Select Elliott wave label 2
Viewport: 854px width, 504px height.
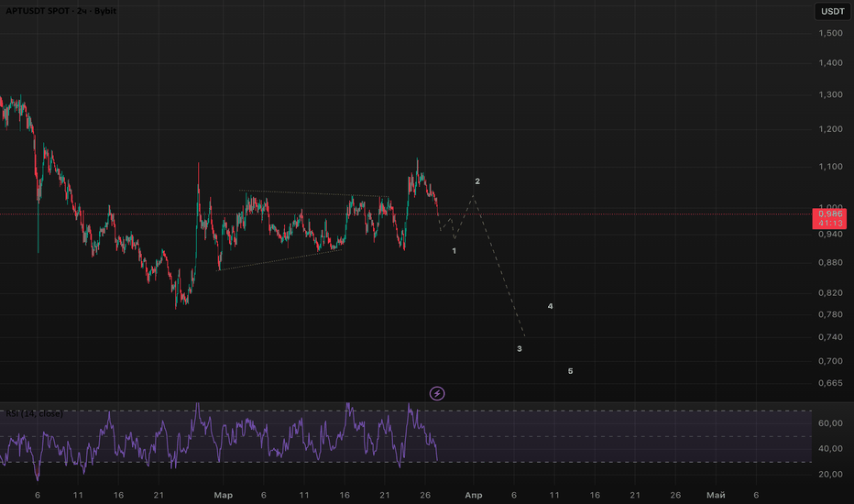pyautogui.click(x=477, y=181)
